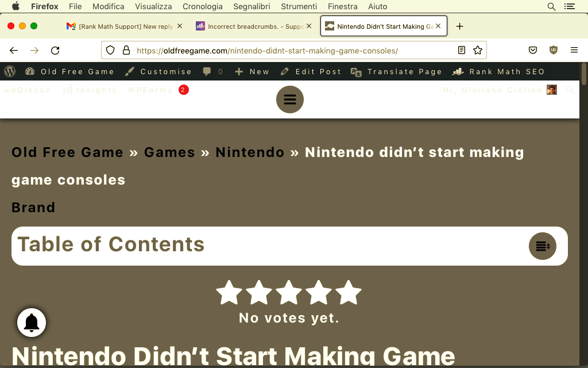Open Spotlight search in menu bar
The width and height of the screenshot is (588, 368).
[551, 6]
